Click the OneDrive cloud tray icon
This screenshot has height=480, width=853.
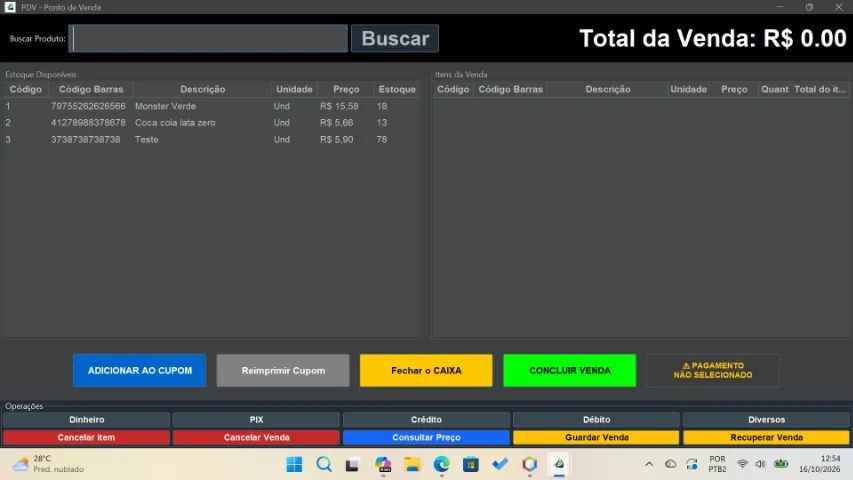coord(670,464)
